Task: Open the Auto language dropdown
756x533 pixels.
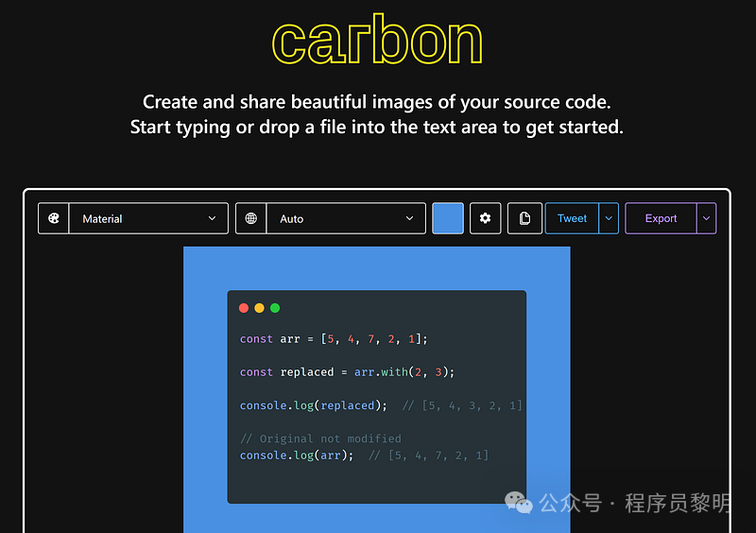Action: pyautogui.click(x=346, y=218)
